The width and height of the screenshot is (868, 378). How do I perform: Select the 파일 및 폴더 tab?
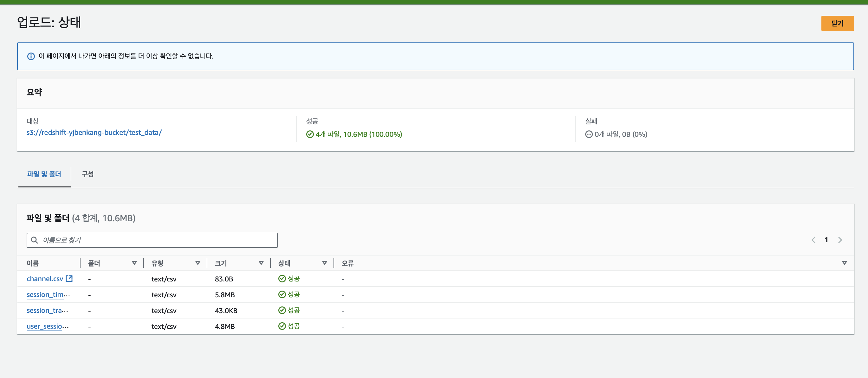point(44,174)
